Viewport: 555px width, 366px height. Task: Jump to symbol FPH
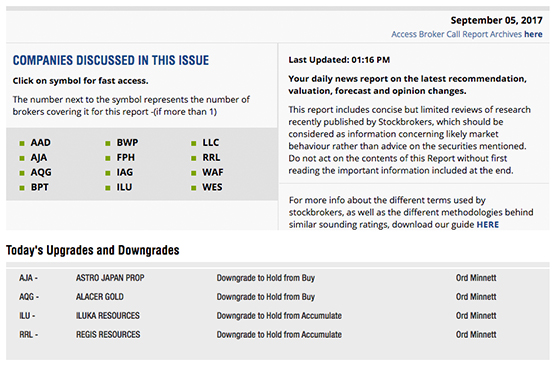(126, 158)
